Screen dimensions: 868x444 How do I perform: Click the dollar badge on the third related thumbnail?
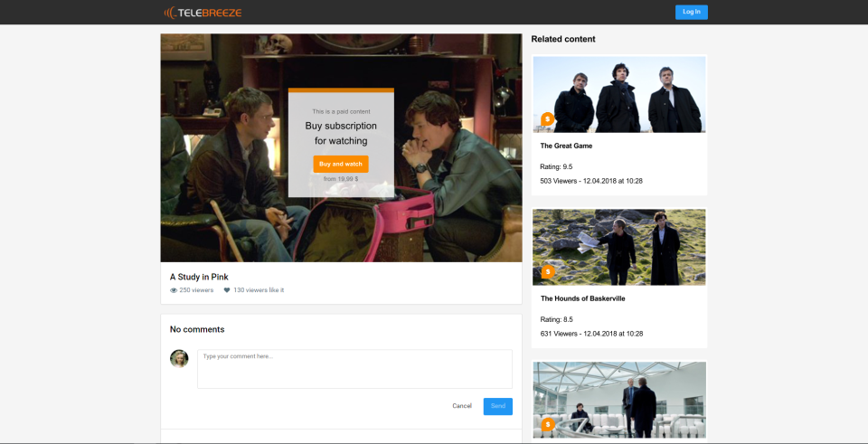coord(548,425)
